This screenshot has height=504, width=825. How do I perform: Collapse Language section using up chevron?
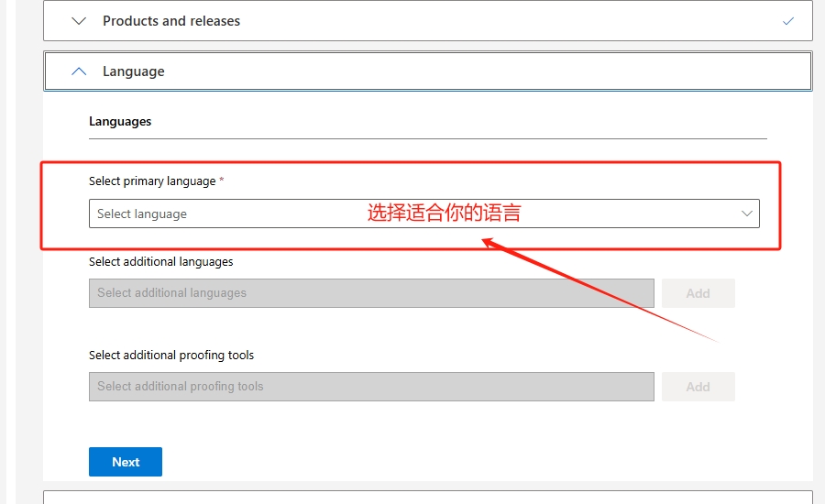coord(79,71)
